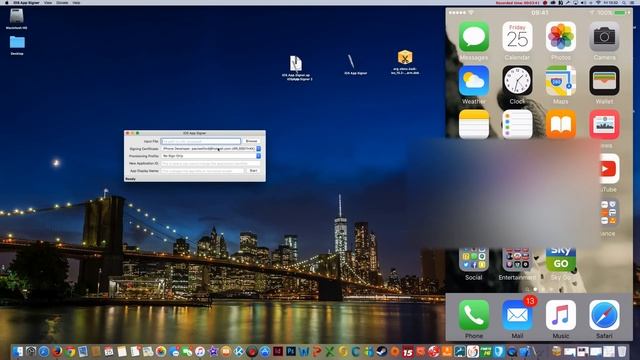Image resolution: width=640 pixels, height=360 pixels.
Task: Open the Photos app on the iPhone
Action: click(561, 37)
